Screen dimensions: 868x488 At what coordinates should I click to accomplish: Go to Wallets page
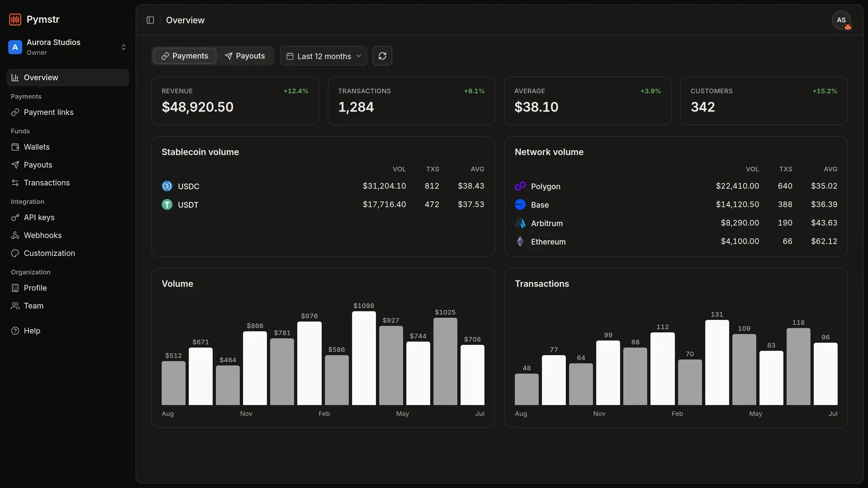(68, 147)
